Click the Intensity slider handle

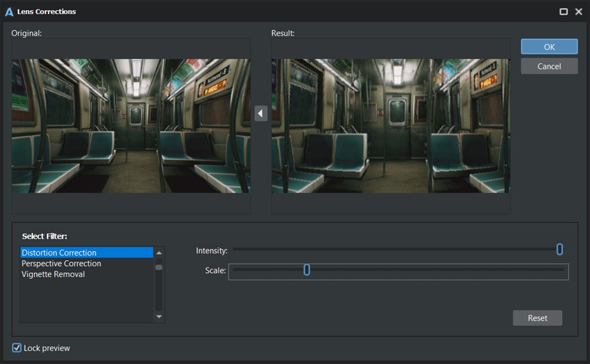click(x=559, y=249)
